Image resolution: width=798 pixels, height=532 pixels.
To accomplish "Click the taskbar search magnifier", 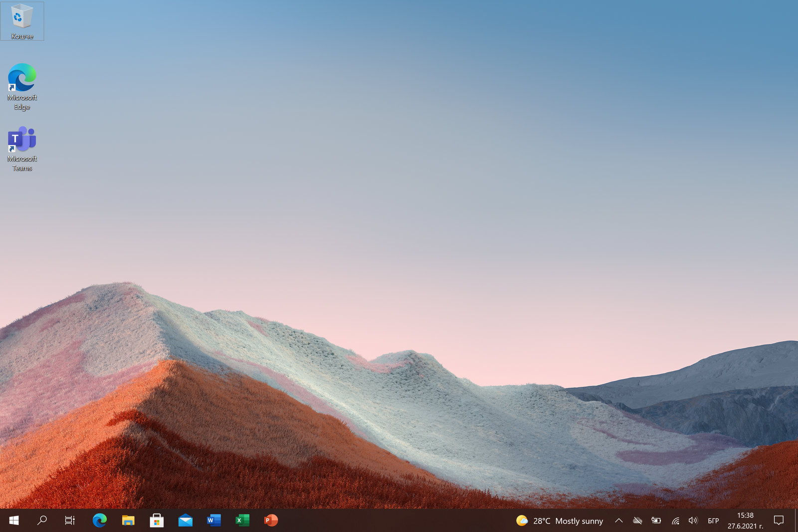I will coord(42,521).
